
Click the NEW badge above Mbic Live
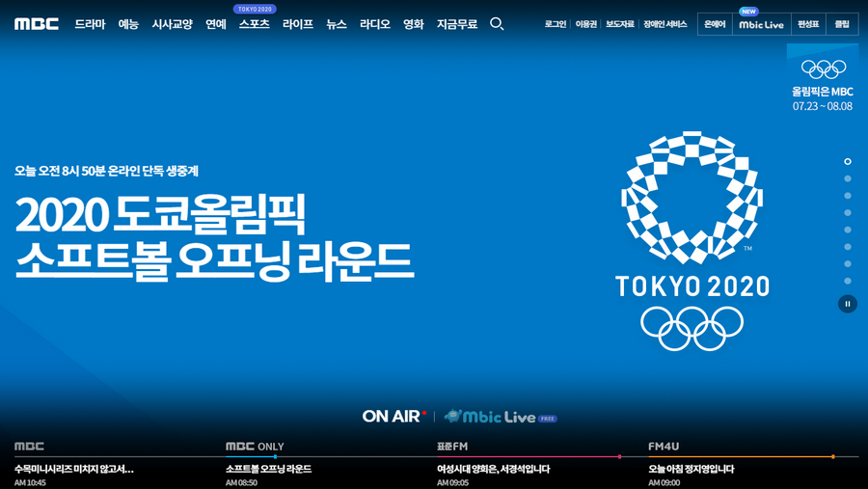pos(748,11)
